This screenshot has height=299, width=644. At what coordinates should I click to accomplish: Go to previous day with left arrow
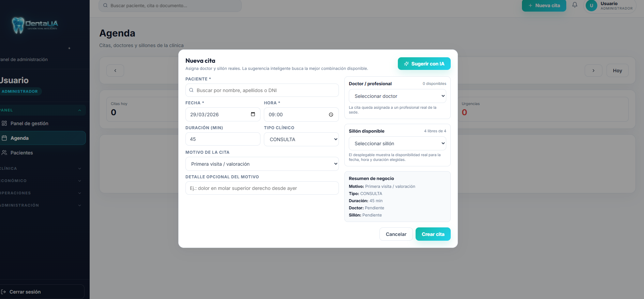[115, 71]
